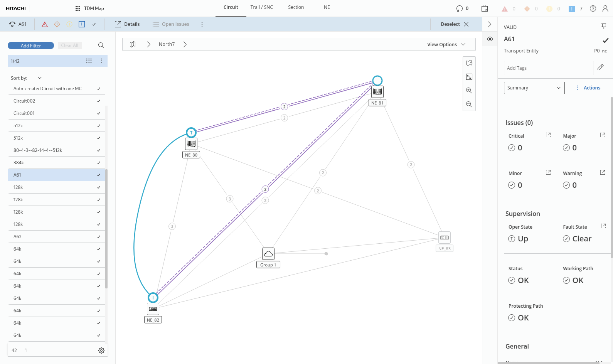Open list settings gear icon
The image size is (613, 364).
click(x=101, y=351)
